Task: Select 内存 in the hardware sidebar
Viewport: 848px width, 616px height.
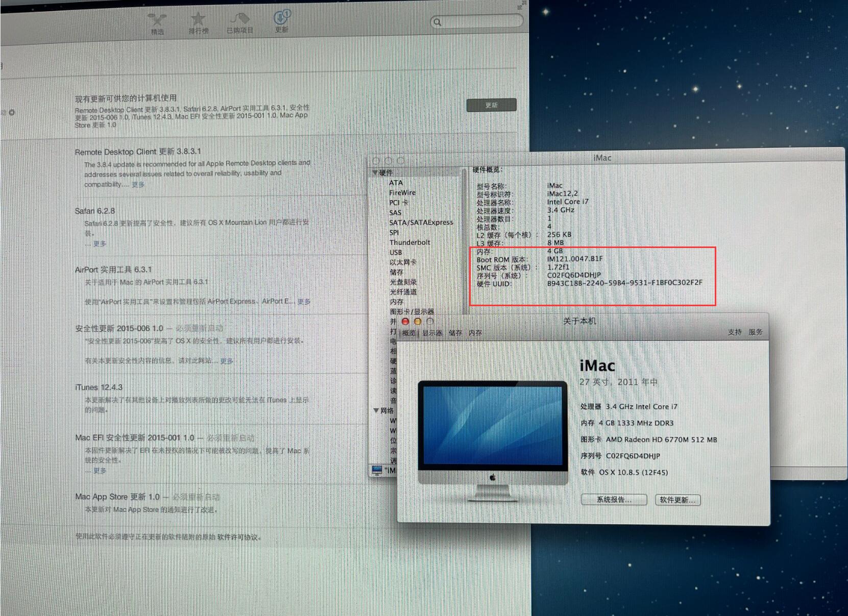Action: coord(396,302)
